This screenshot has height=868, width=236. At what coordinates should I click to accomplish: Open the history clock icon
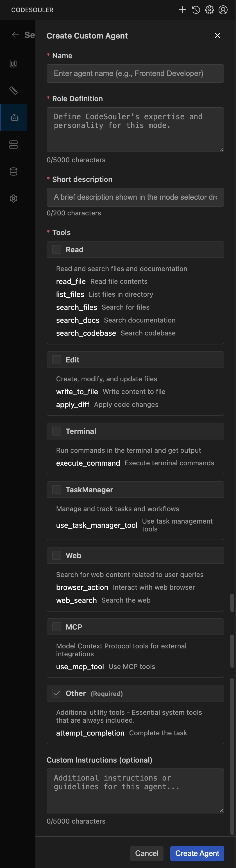coord(196,10)
